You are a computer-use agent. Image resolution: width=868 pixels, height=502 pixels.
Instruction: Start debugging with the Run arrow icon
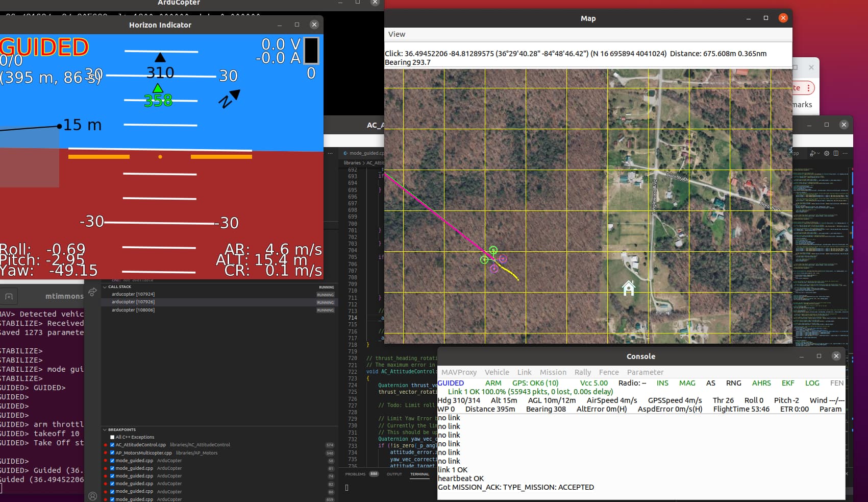[x=813, y=153]
